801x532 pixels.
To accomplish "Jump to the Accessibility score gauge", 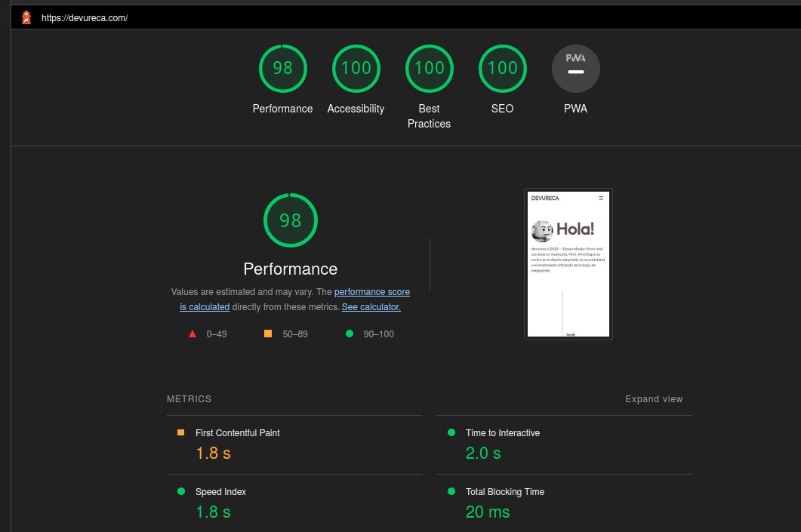I will pos(356,69).
